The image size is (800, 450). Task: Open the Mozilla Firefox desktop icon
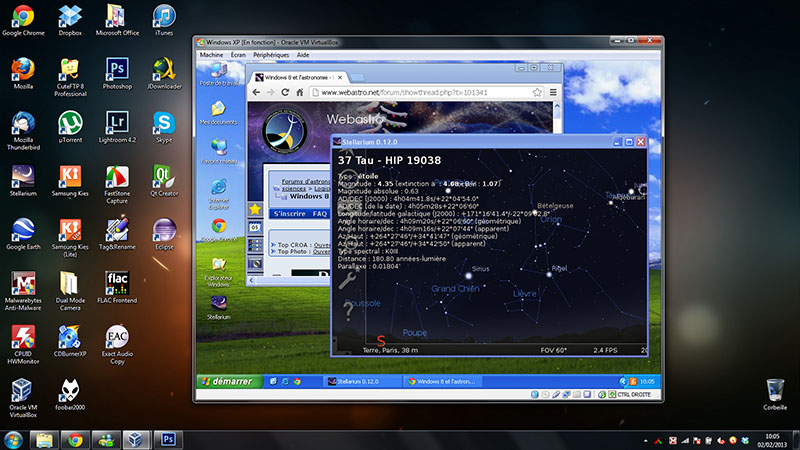point(23,74)
